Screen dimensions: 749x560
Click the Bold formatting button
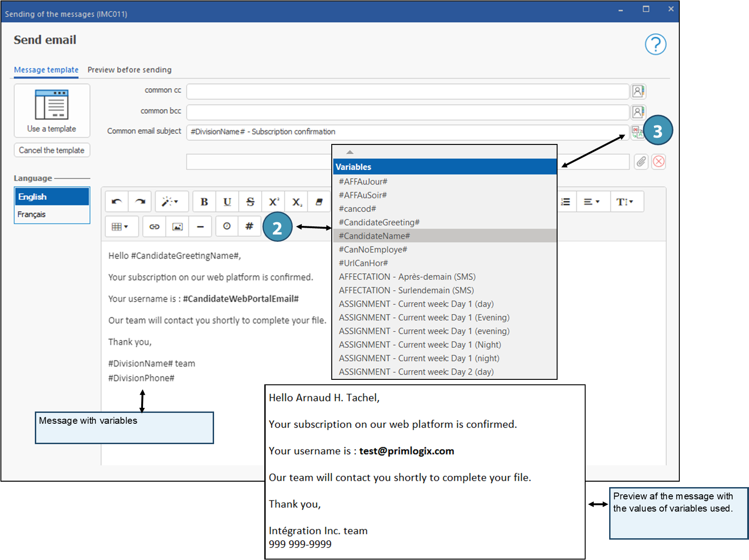[204, 202]
